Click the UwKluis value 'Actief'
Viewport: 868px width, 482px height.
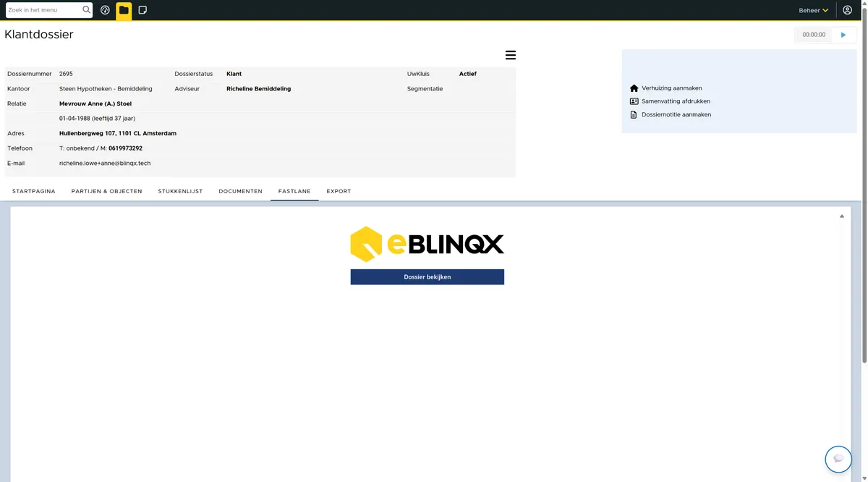[x=467, y=74]
